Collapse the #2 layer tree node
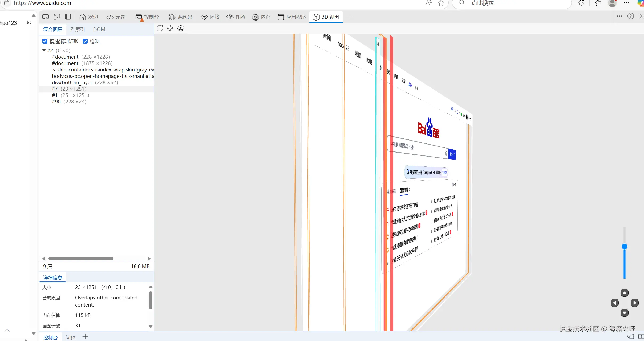Viewport: 644px width, 341px height. click(44, 50)
